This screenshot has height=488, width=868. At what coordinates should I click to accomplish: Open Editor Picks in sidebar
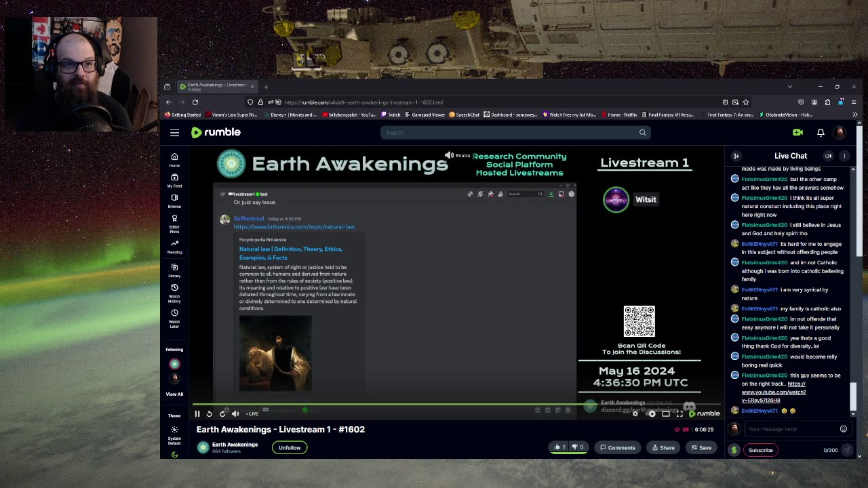[174, 224]
